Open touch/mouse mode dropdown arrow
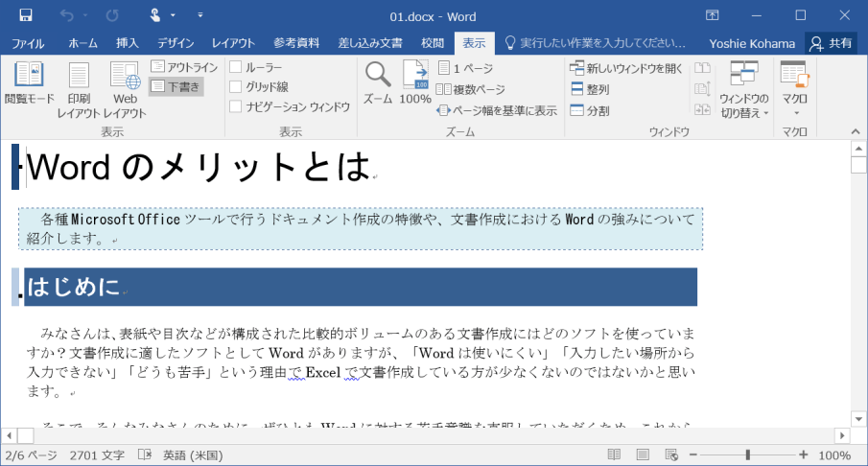 (x=173, y=15)
